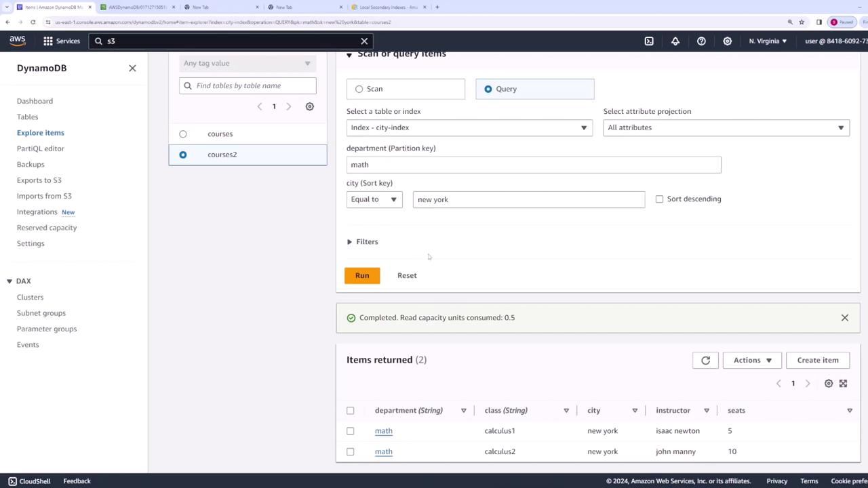Open the table list preferences gear
This screenshot has width=868, height=488.
point(310,106)
